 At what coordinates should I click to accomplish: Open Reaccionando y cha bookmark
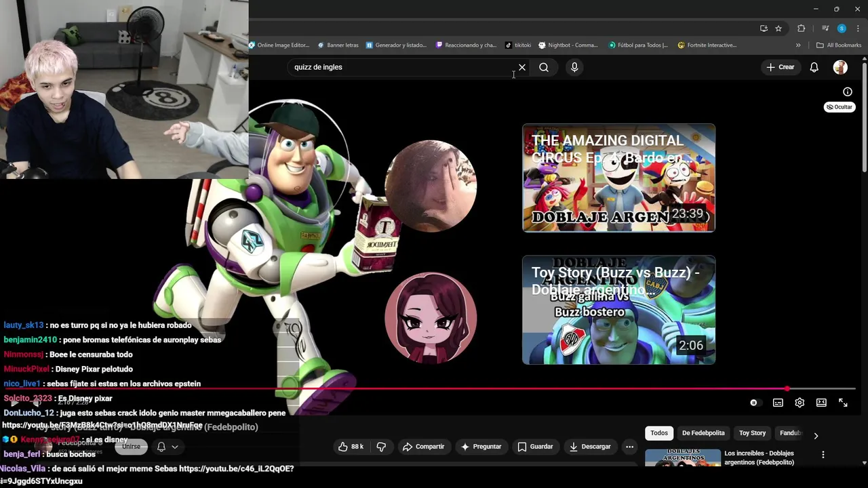tap(466, 45)
